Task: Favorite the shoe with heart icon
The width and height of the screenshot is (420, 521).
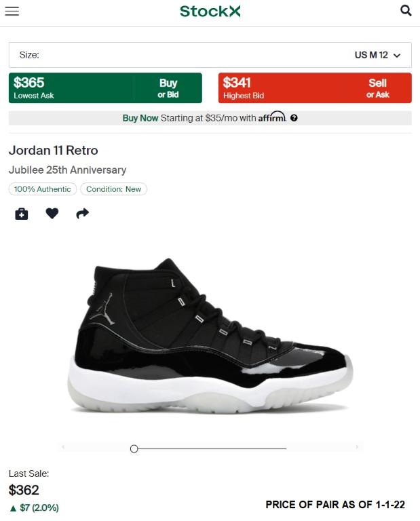Action: point(52,213)
